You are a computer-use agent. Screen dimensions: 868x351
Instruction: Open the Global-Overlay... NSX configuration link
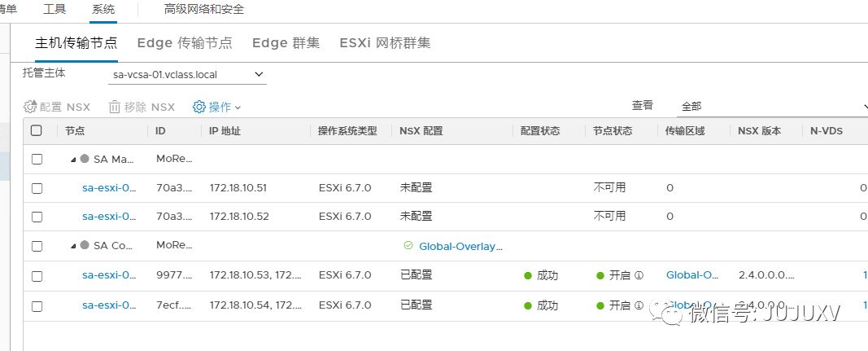[460, 246]
